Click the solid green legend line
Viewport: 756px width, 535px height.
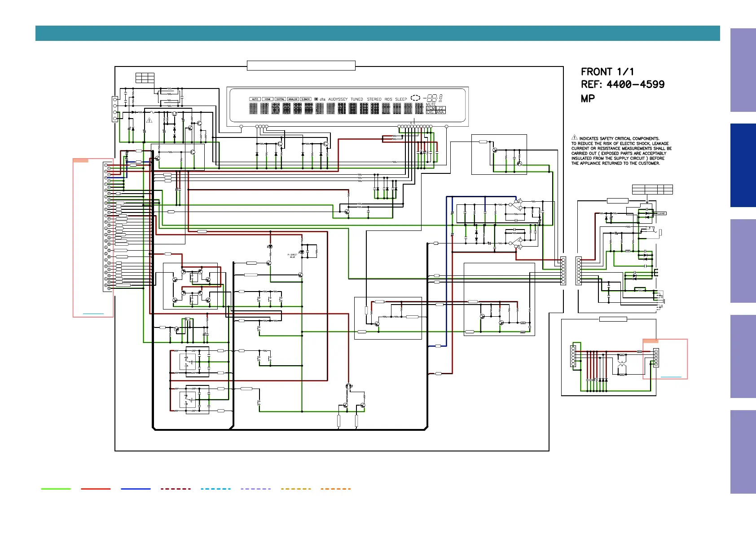pyautogui.click(x=56, y=489)
